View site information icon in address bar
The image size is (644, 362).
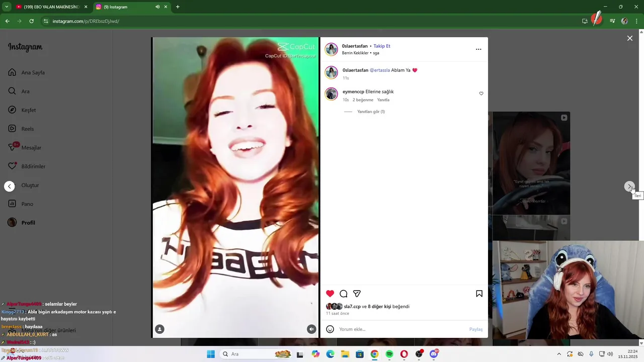46,21
